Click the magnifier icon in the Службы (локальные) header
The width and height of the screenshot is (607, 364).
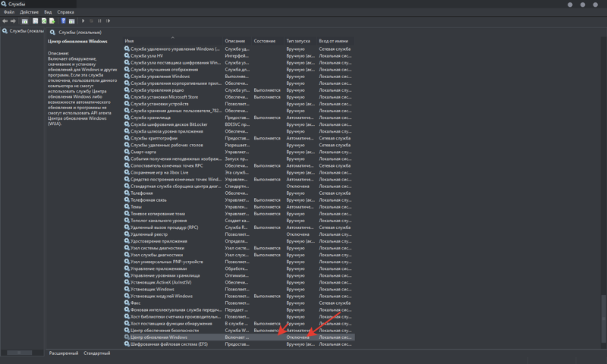52,33
